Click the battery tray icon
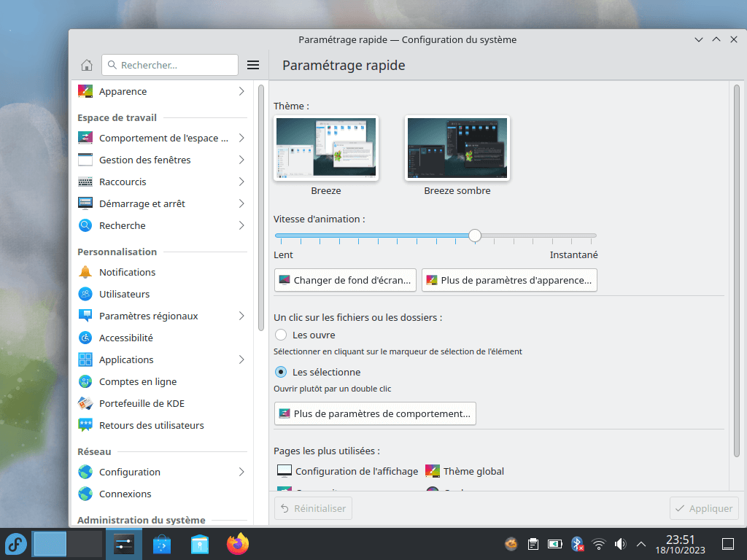This screenshot has width=747, height=560. coord(555,544)
